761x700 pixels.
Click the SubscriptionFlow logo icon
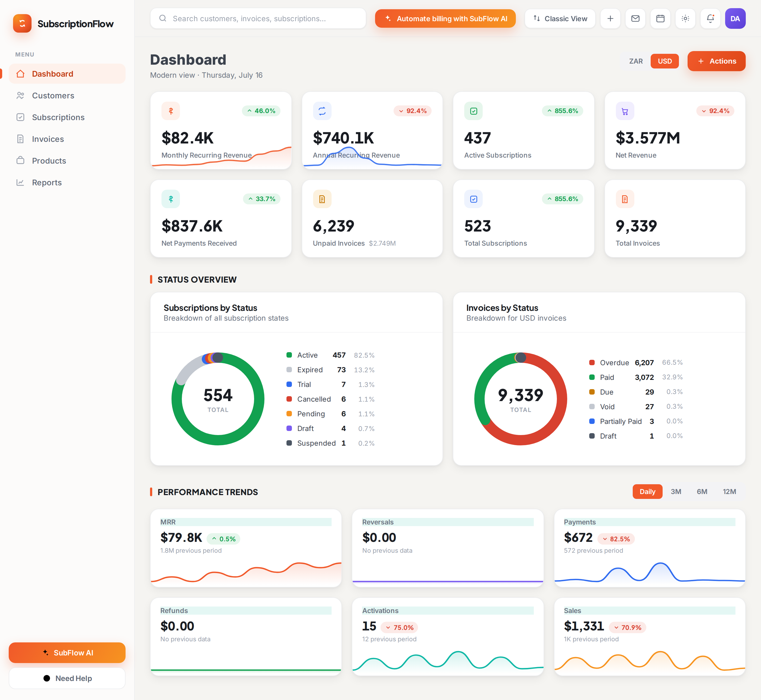[22, 23]
